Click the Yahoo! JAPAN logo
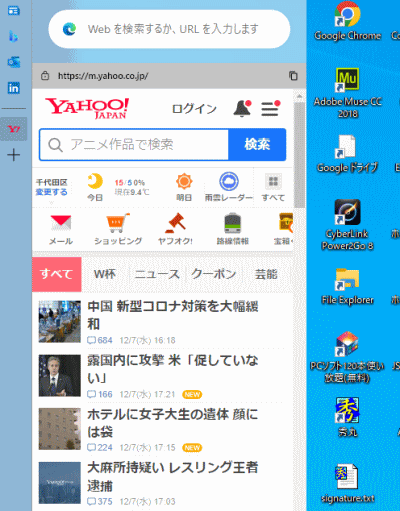This screenshot has width=400, height=511. coord(87,108)
